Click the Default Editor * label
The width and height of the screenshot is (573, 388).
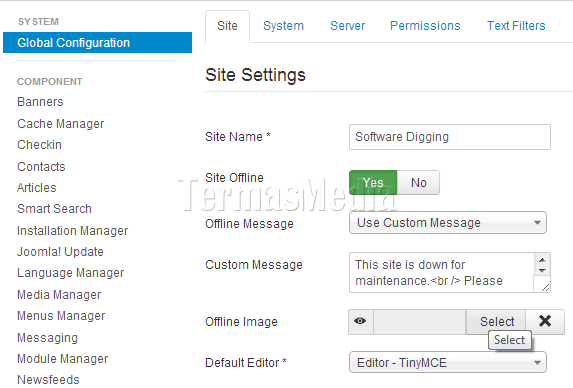(246, 363)
